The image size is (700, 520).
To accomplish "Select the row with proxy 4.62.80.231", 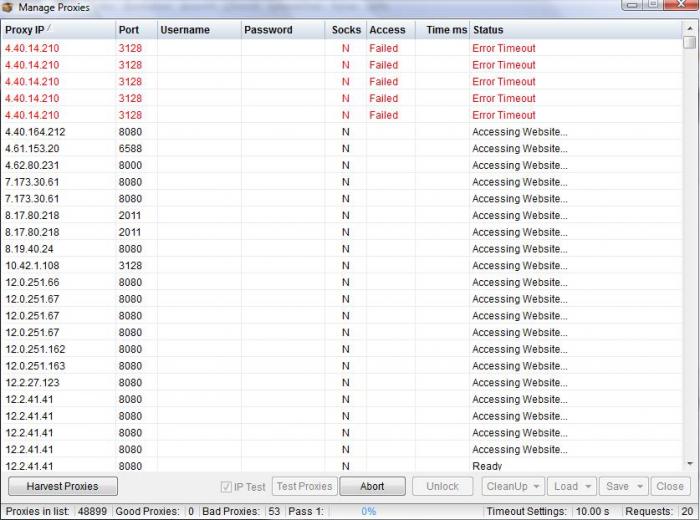I will (x=342, y=166).
